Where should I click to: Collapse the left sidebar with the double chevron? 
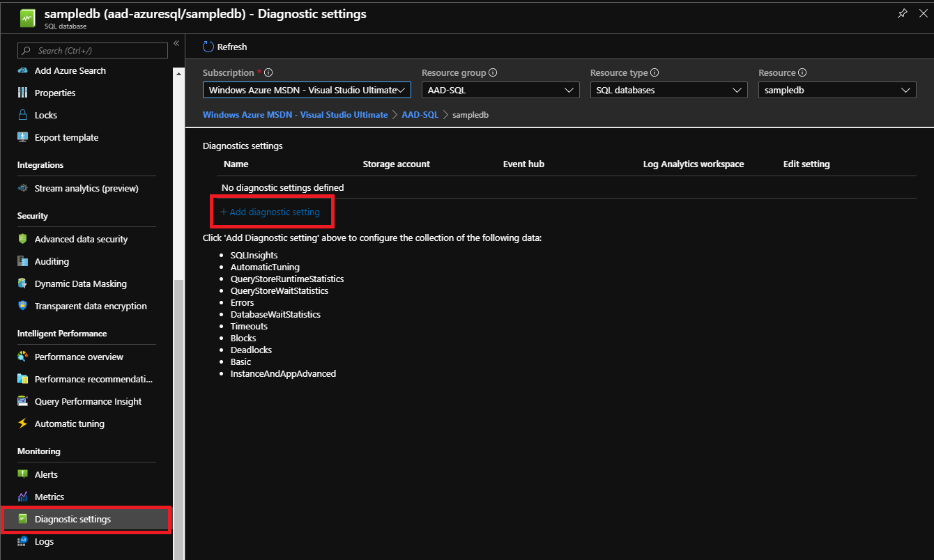point(176,42)
